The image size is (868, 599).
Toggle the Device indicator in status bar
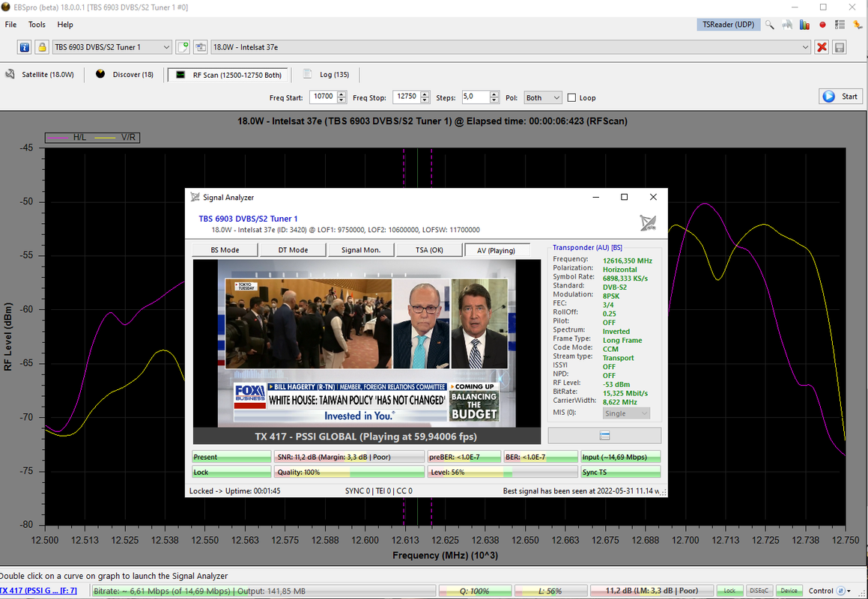click(x=789, y=591)
